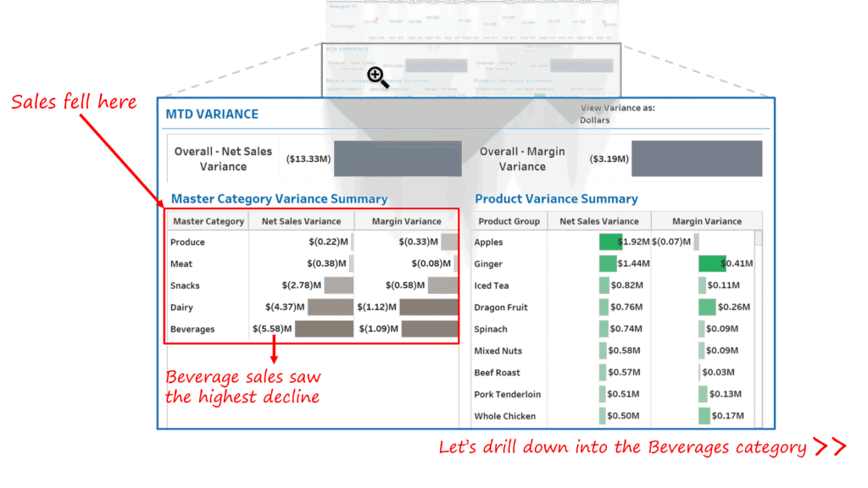
Task: Click the Ginger $1.44M net sales bar
Action: click(608, 263)
